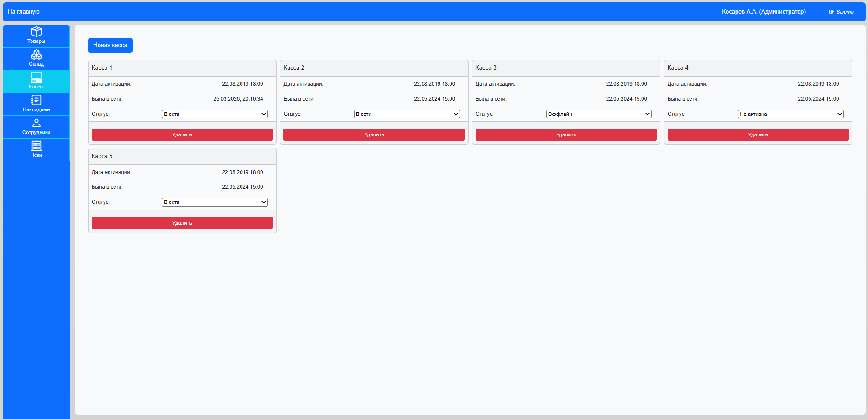Open the Чеки receipt icon
Image resolution: width=868 pixels, height=419 pixels.
tap(36, 145)
